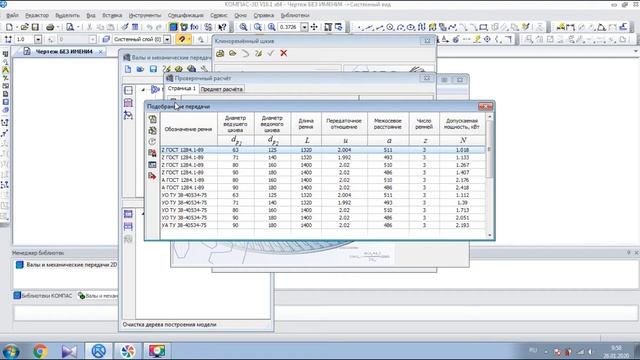The width and height of the screenshot is (640, 360).
Task: Select the УО ТУ row with power 2.051
Action: point(323,218)
